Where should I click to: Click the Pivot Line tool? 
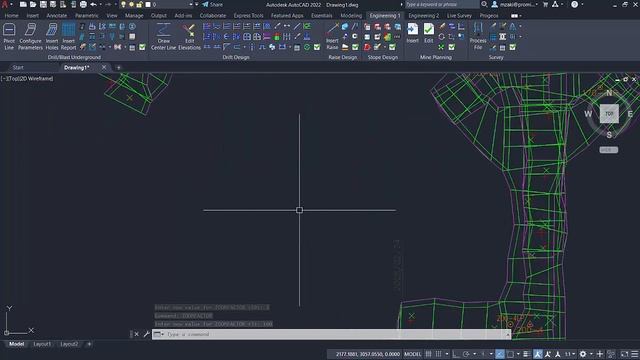[x=9, y=36]
